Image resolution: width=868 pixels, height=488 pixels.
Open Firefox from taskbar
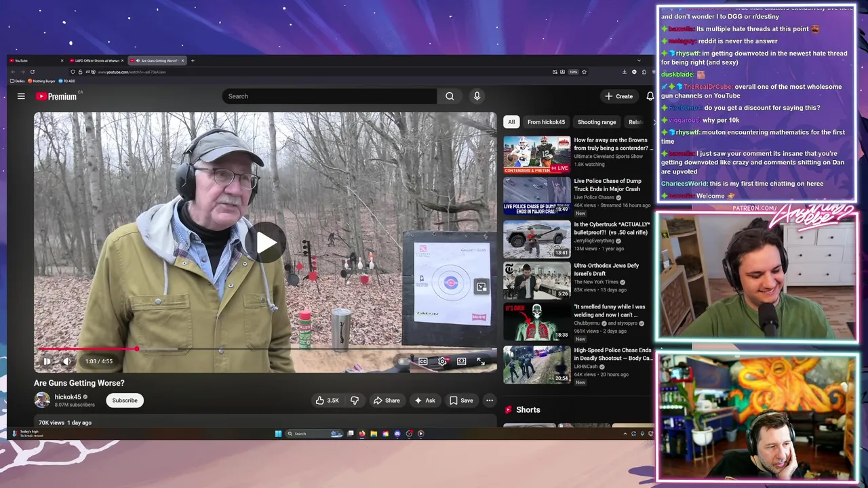point(362,434)
